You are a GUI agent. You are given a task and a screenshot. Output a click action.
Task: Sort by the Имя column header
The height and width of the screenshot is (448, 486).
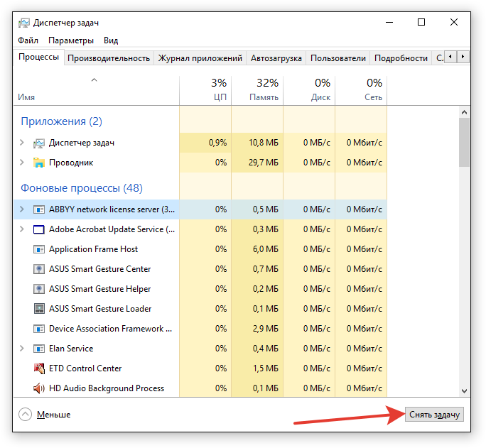[96, 91]
